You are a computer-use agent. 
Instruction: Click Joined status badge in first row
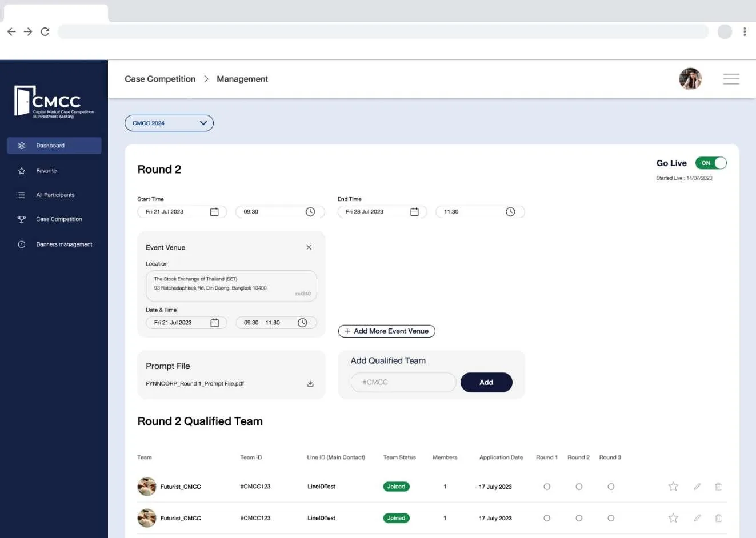point(396,487)
